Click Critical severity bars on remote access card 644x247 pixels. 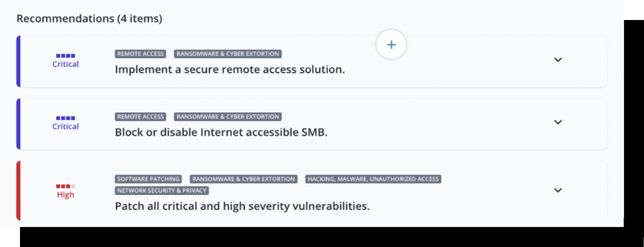click(65, 56)
